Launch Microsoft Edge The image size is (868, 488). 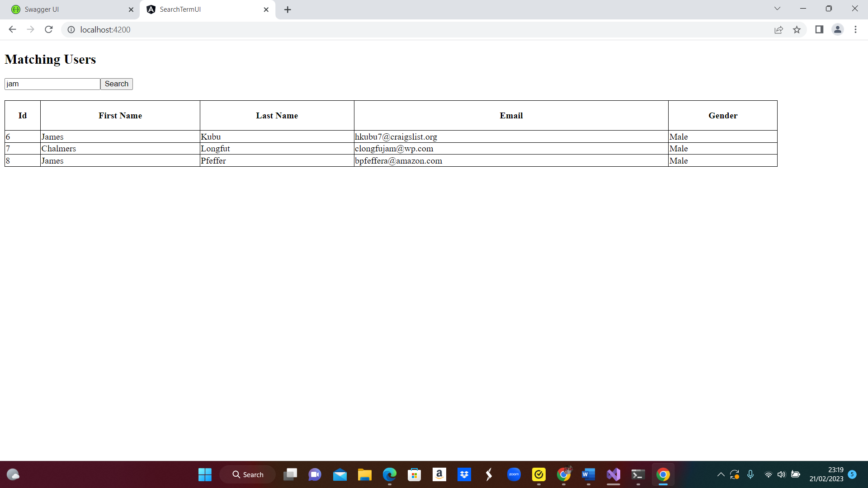coord(390,474)
